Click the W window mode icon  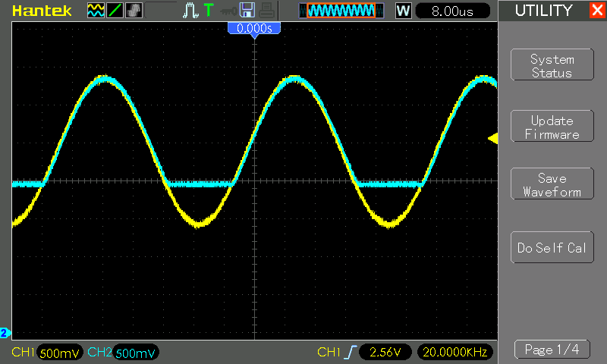point(403,11)
